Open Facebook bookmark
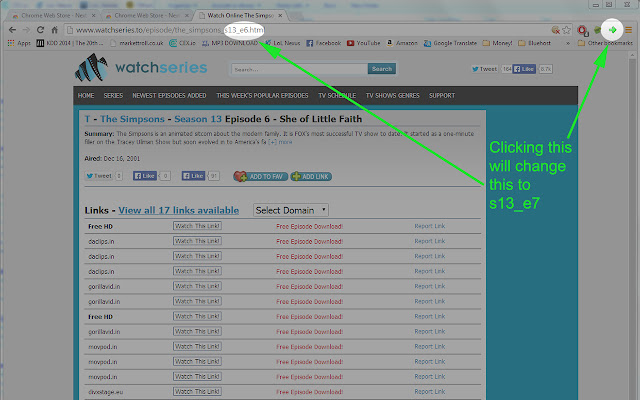640x400 pixels. 324,43
